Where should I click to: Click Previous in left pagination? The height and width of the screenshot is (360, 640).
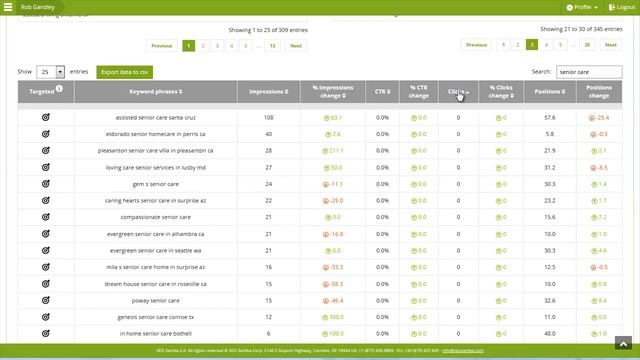coord(162,46)
